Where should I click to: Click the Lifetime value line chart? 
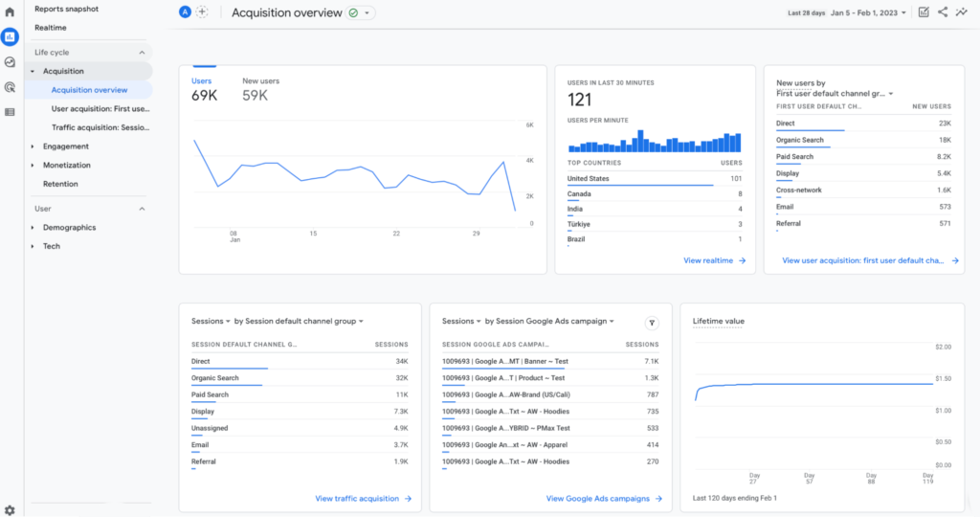coord(813,405)
